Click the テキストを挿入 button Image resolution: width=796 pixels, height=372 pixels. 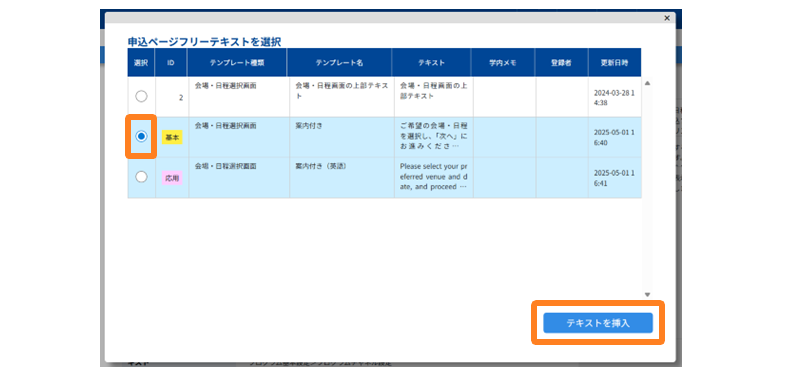coord(598,323)
